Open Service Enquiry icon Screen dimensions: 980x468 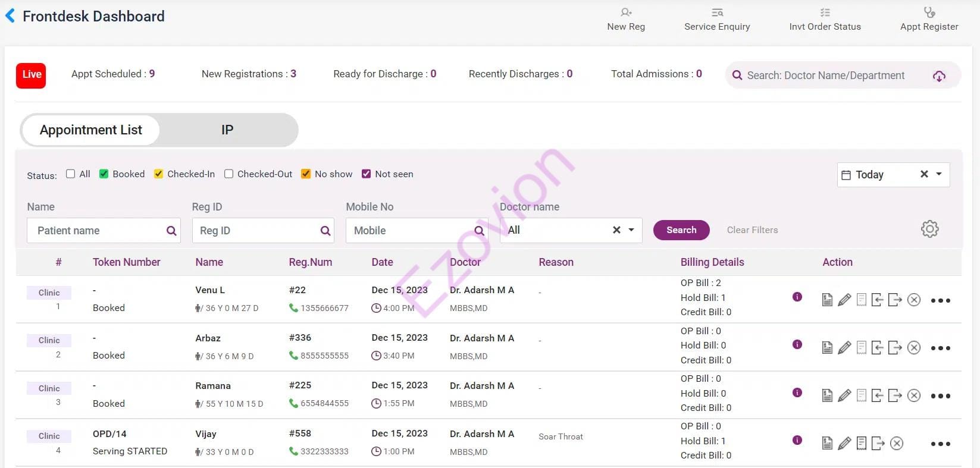717,12
